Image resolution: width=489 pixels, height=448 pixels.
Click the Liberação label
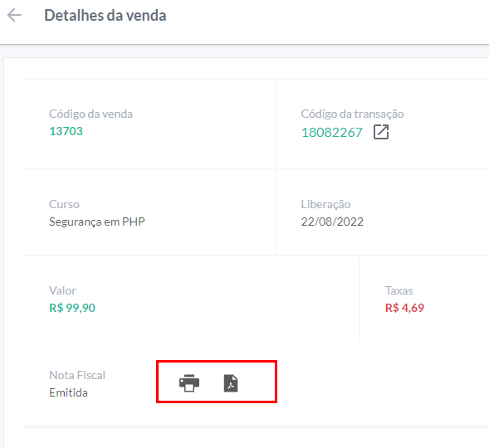pos(326,204)
